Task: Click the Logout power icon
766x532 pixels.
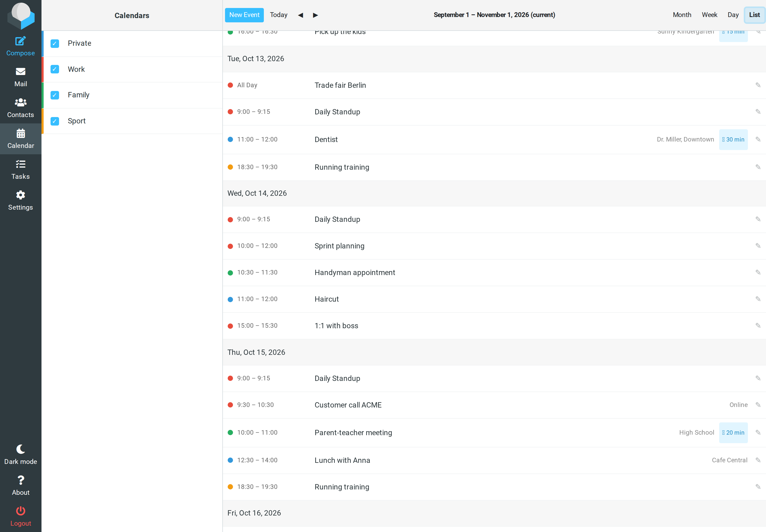Action: pos(20,511)
